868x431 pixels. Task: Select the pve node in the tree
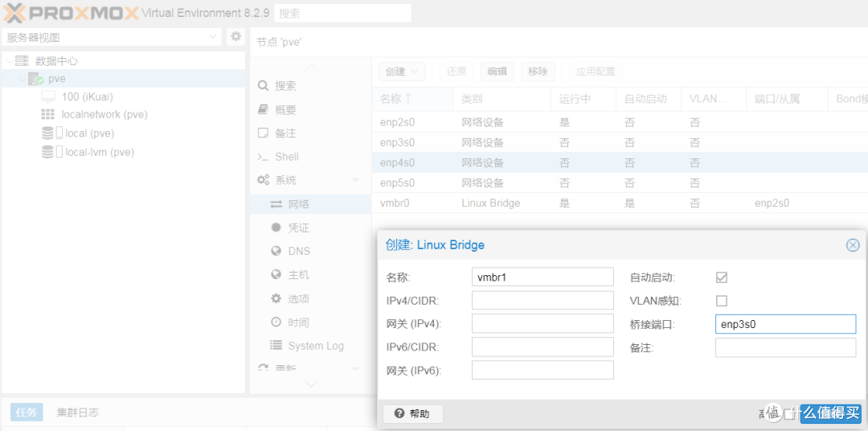[x=57, y=79]
